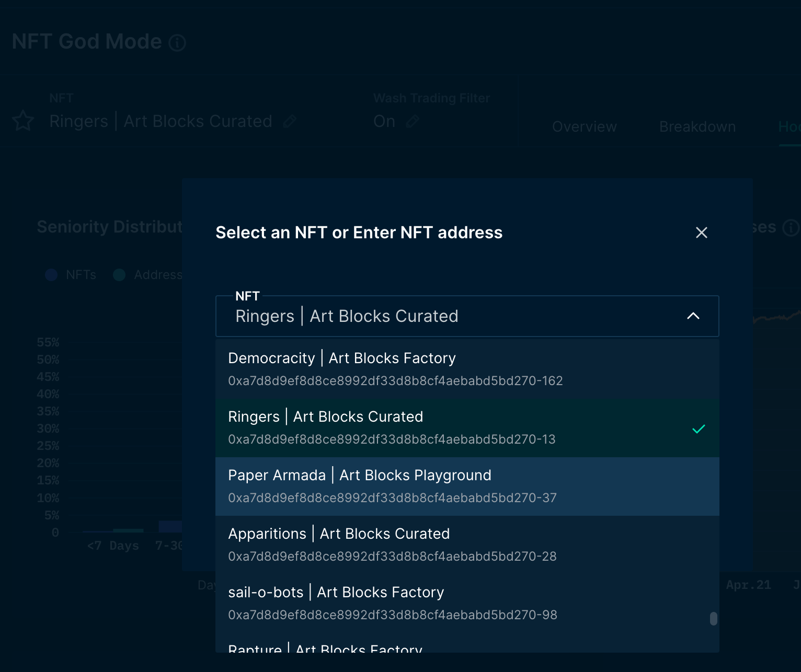Click the favorite star icon beside Ringers

coord(23,121)
